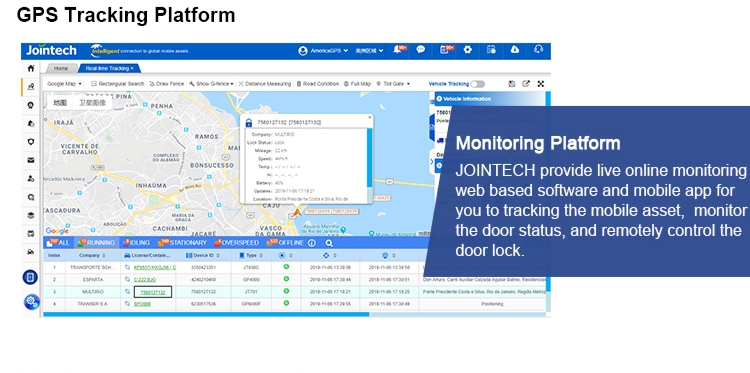Toggle Road Condition on the map toolbar
750x373 pixels.
(318, 84)
